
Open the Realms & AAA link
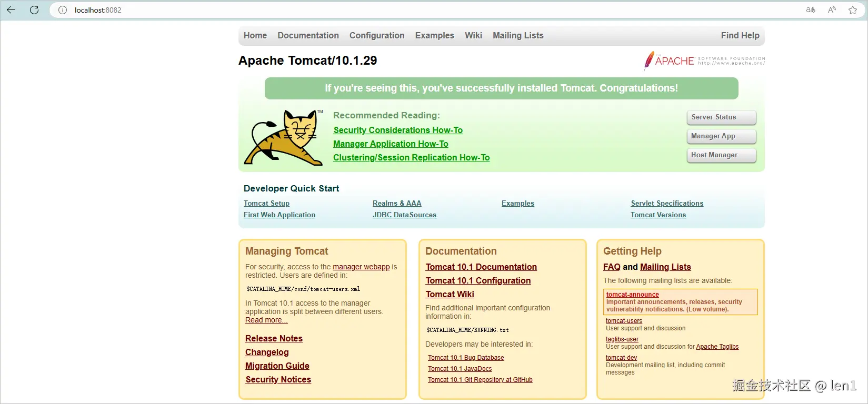(397, 203)
